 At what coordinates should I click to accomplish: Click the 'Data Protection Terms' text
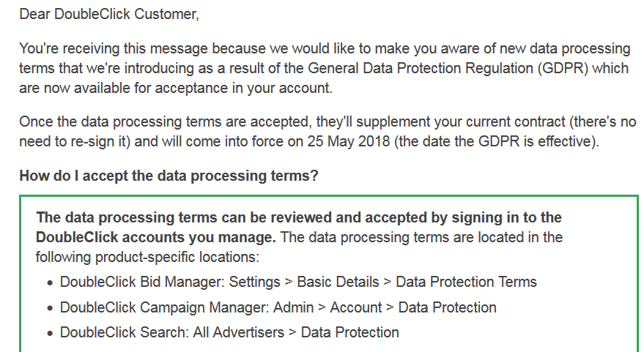click(x=466, y=282)
